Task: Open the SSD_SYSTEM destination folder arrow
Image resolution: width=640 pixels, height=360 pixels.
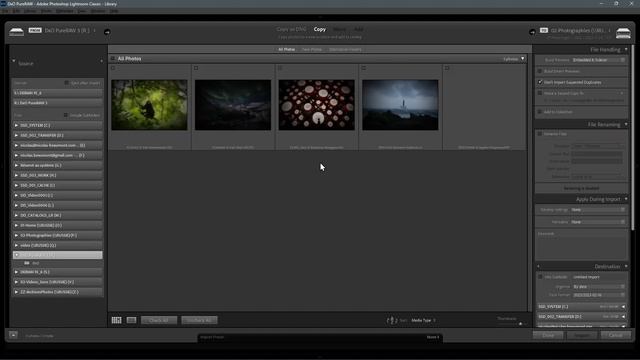Action: coord(623,307)
